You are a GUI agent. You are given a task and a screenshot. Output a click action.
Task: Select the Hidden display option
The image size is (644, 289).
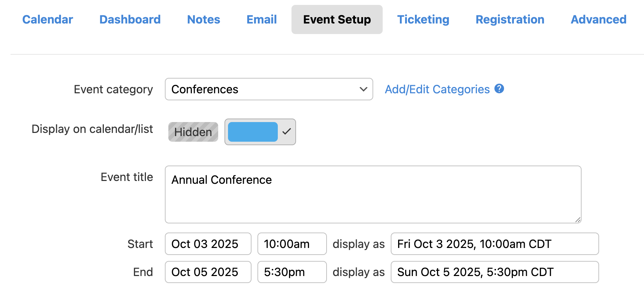click(x=193, y=132)
